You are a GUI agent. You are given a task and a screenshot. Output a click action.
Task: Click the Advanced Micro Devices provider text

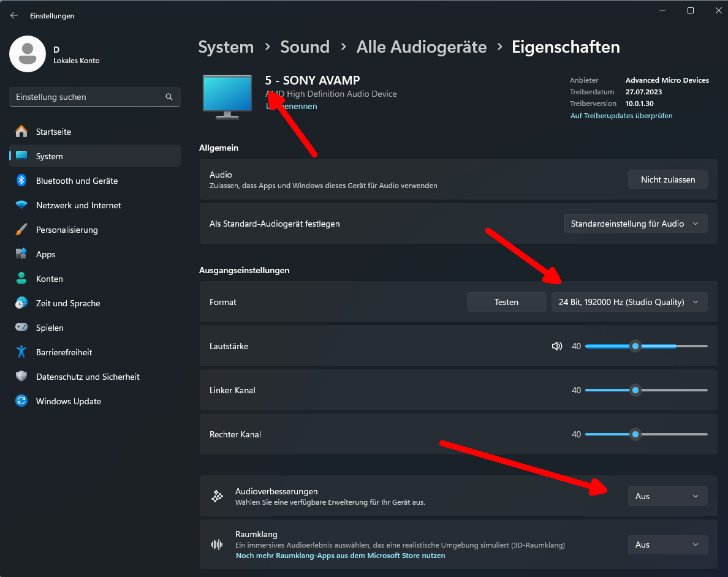click(667, 80)
